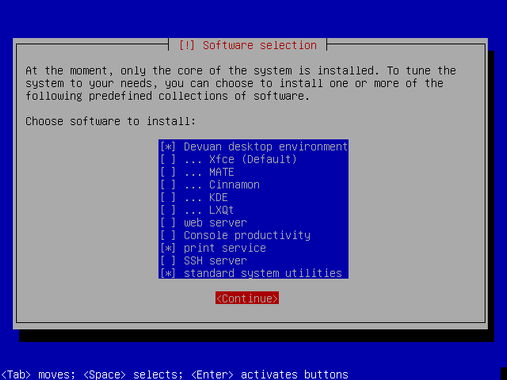The height and width of the screenshot is (380, 507).
Task: Uncheck the print service checkbox
Action: click(x=168, y=248)
